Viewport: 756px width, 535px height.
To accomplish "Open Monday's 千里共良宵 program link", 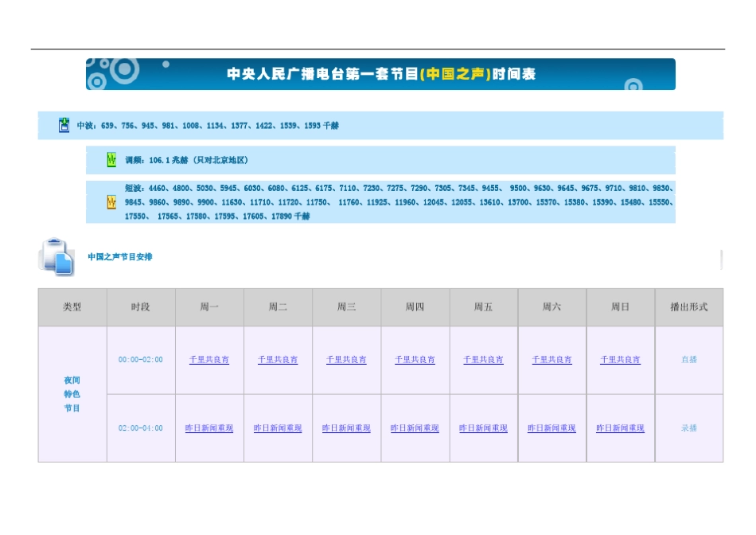I will [209, 360].
